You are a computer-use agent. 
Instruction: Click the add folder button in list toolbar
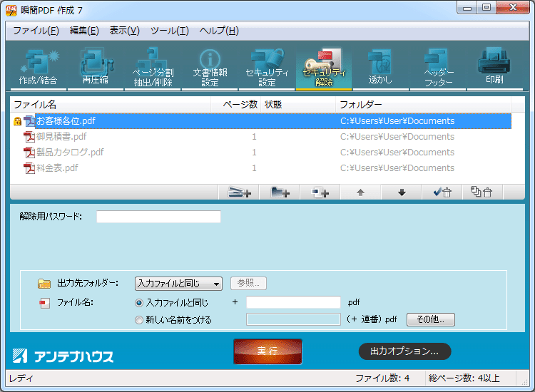280,192
